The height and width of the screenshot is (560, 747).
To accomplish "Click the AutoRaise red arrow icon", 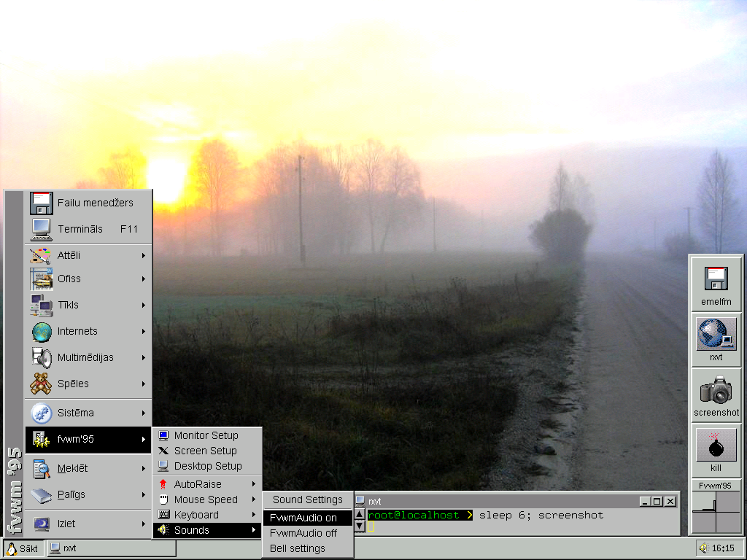I will 163,484.
